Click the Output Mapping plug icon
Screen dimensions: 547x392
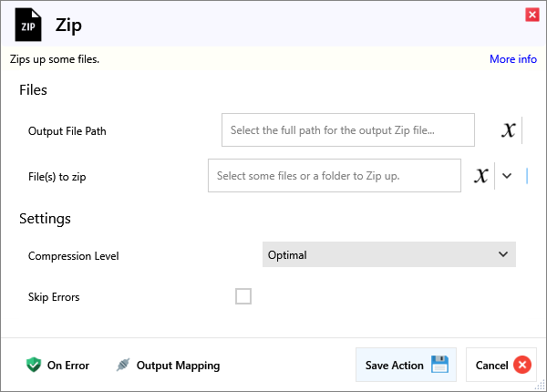tap(124, 366)
